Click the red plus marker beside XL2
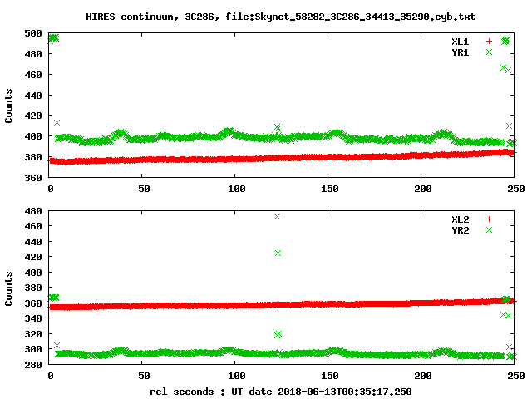 click(489, 219)
